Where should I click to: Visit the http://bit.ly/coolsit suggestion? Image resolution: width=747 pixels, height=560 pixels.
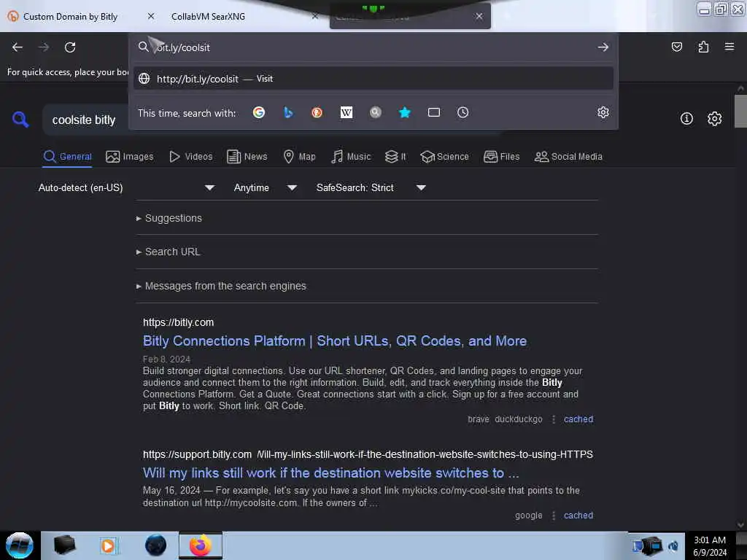(x=373, y=79)
